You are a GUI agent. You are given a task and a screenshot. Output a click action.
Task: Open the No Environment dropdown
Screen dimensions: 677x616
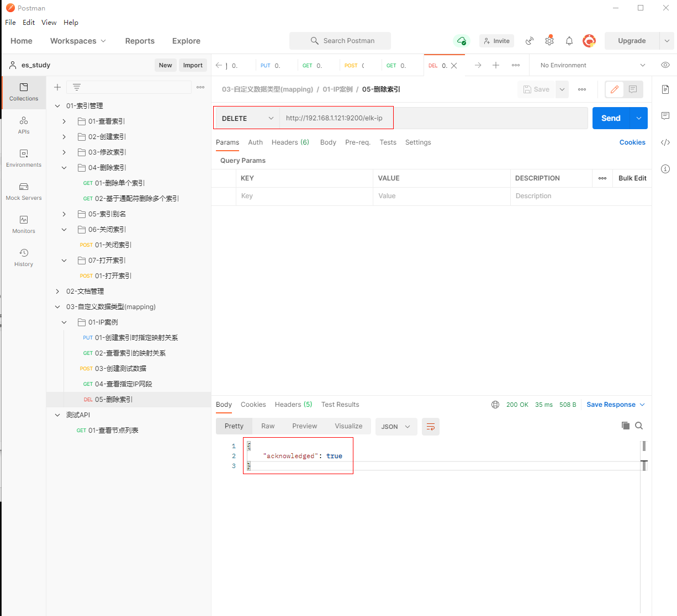click(592, 65)
